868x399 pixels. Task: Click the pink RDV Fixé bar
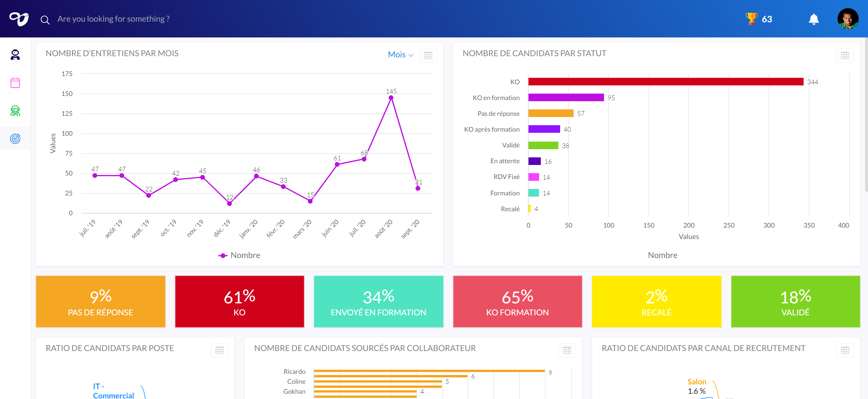534,177
